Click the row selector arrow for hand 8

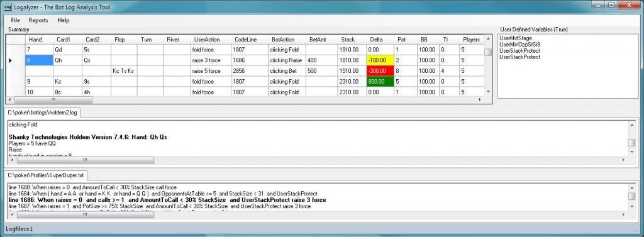(x=10, y=60)
